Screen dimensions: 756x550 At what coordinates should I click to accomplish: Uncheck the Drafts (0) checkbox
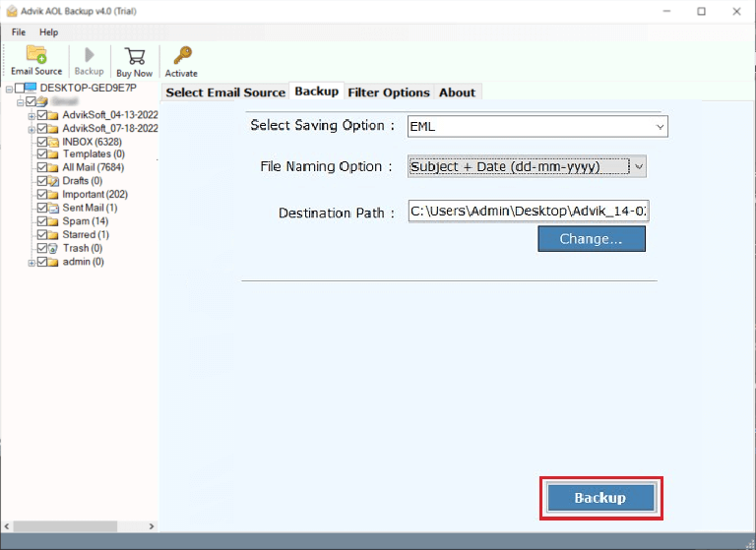pos(42,181)
